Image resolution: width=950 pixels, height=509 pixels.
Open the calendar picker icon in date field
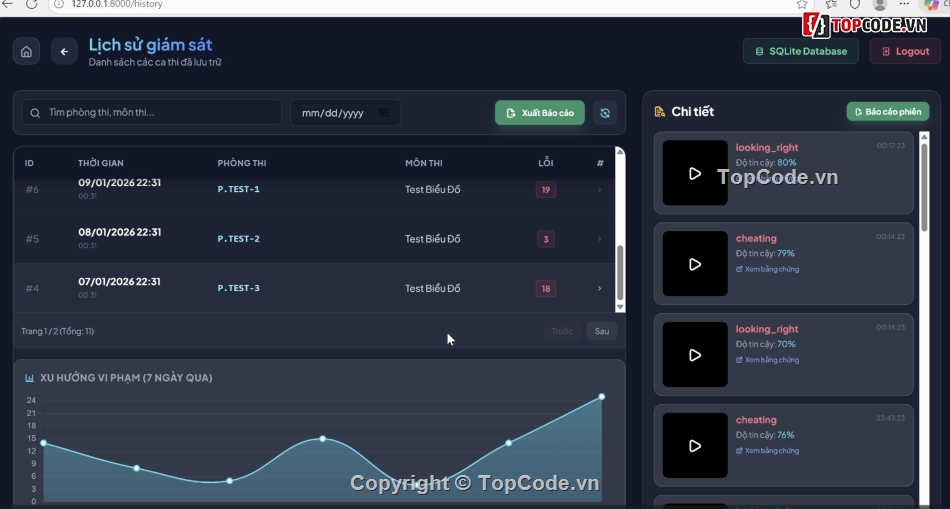coord(384,113)
